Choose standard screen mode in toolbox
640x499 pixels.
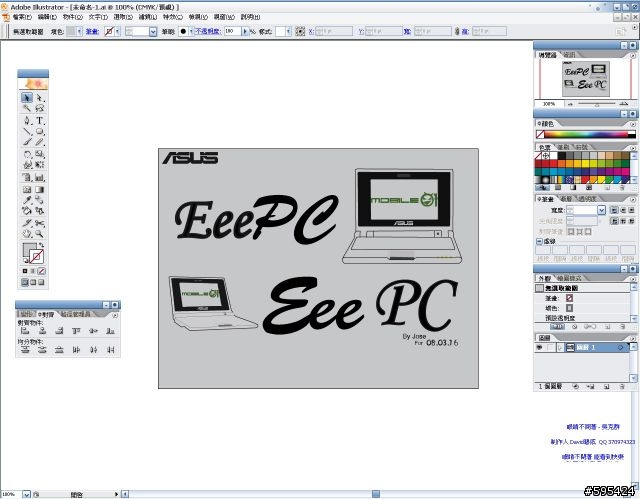click(x=24, y=282)
